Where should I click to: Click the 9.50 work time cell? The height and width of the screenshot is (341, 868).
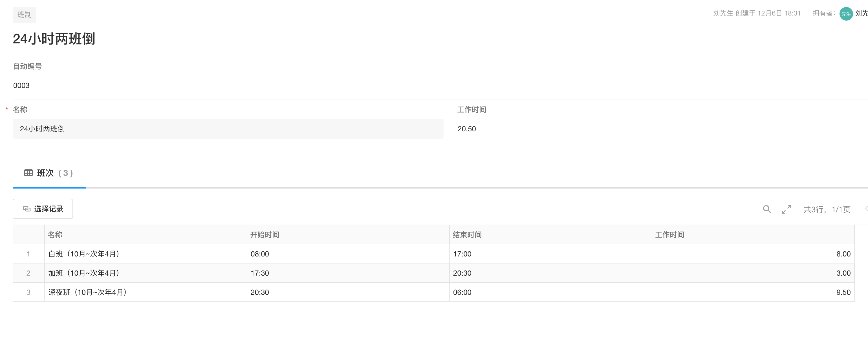pyautogui.click(x=843, y=292)
